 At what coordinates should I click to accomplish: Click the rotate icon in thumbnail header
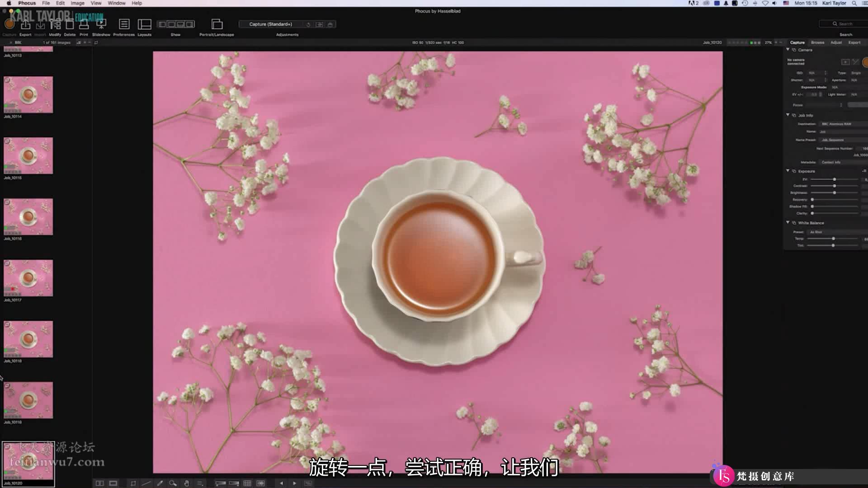point(96,42)
